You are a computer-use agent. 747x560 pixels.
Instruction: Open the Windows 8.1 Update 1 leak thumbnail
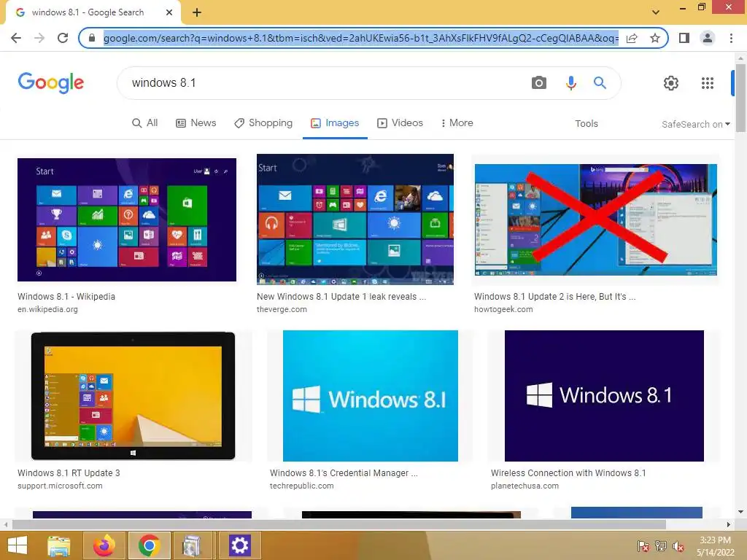355,219
